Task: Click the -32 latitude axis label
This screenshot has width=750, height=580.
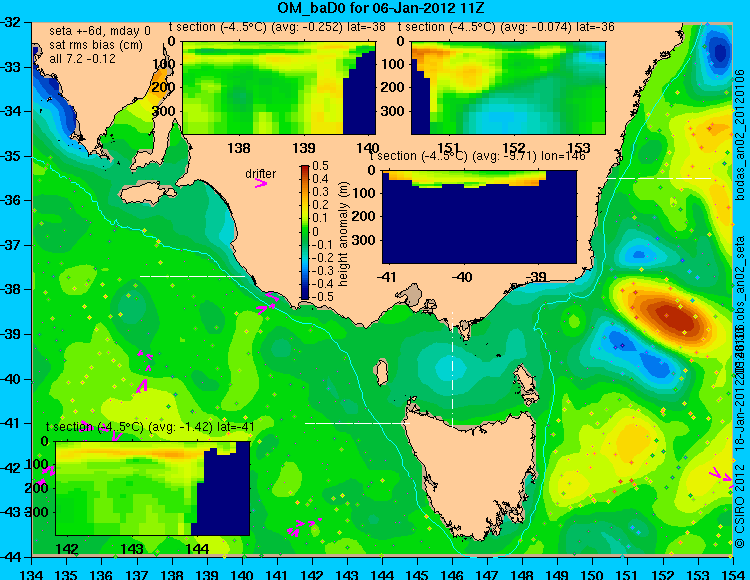Action: (x=12, y=22)
